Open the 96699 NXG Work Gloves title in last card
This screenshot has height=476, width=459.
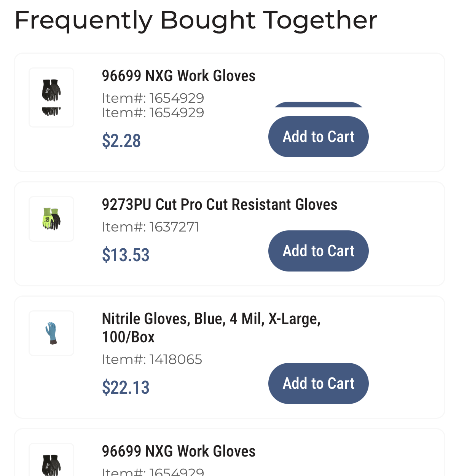pos(178,451)
